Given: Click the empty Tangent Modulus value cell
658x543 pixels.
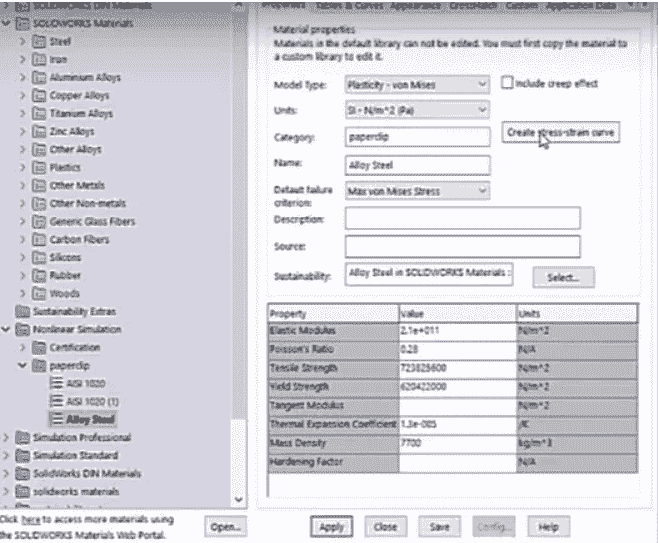Looking at the screenshot, I should pos(457,405).
